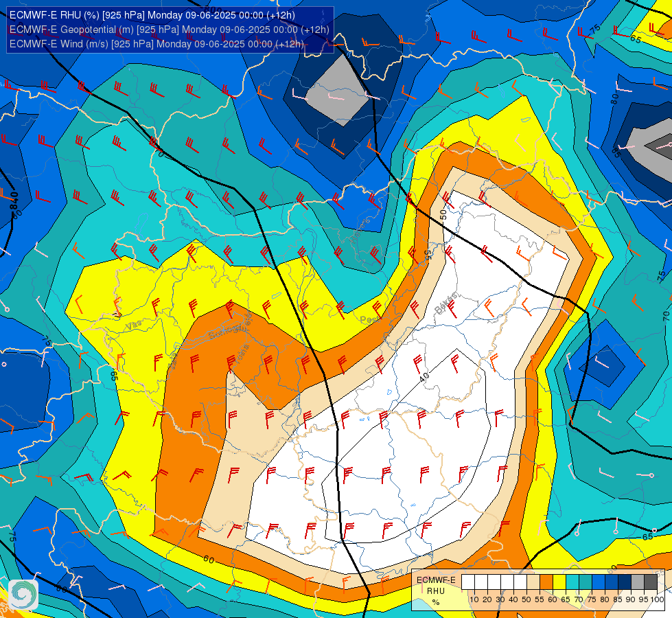Pick the bright blue 75–80 legend swatch
Screen dimensions: 672x618
pyautogui.click(x=599, y=583)
